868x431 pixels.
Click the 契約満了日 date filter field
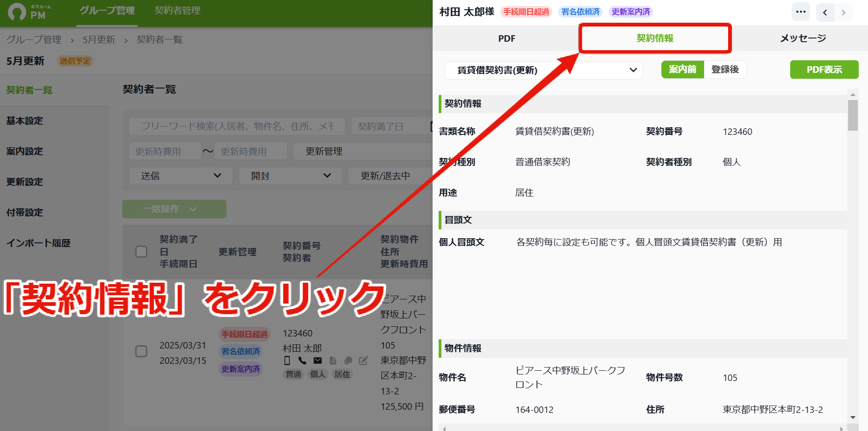tap(392, 126)
